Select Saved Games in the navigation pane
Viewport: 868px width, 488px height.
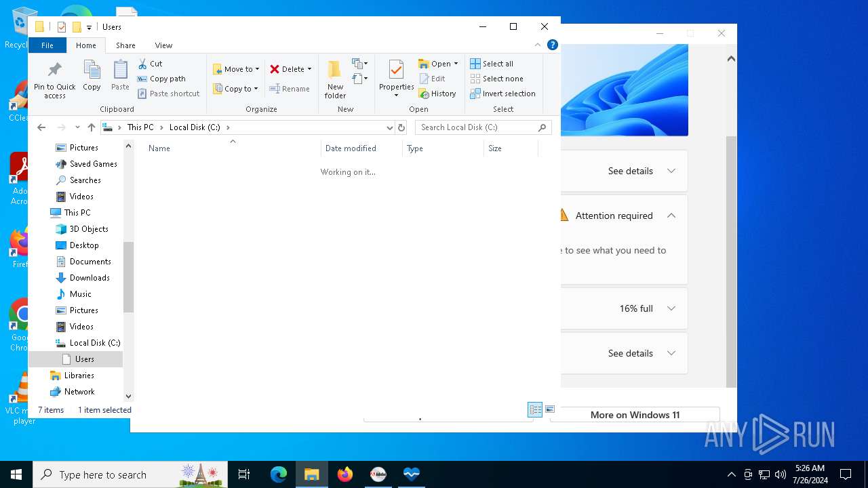click(x=93, y=164)
